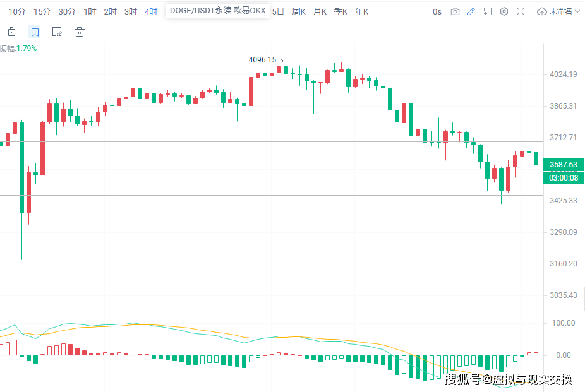
Task: Click the edit note icon
Action: [x=57, y=32]
